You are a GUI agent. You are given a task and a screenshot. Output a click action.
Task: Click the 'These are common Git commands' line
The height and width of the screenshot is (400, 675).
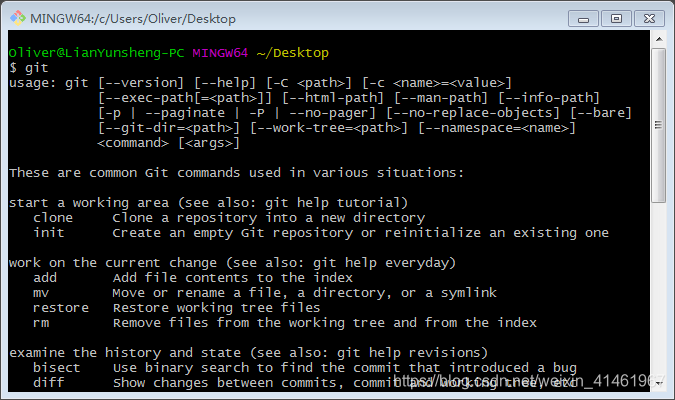point(236,173)
